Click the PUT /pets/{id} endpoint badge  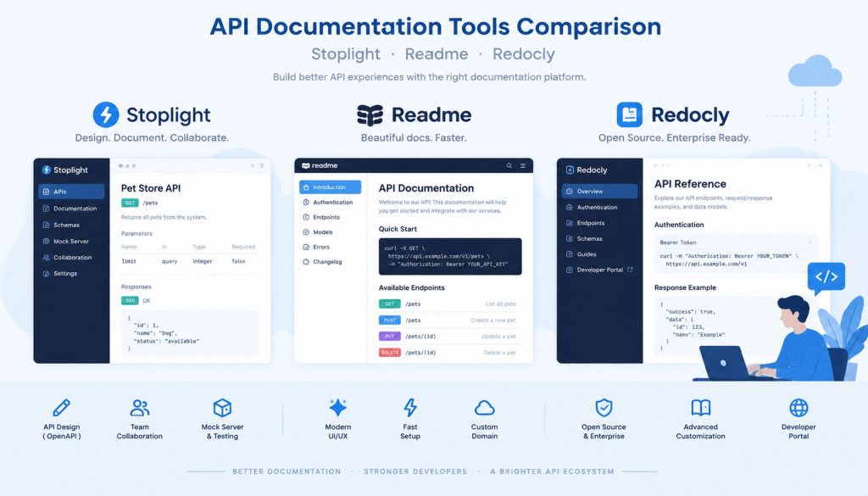tap(390, 336)
